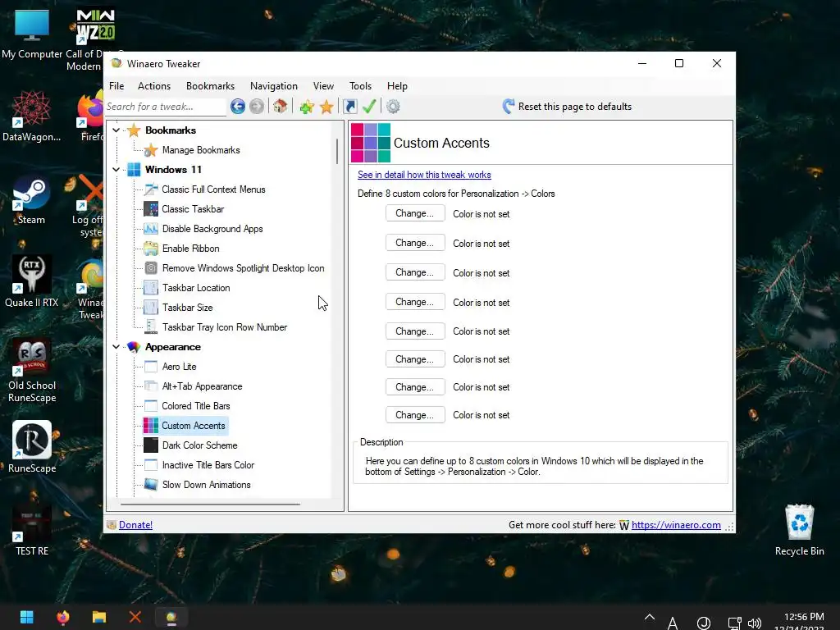Click the Remove Windows Spotlight Desktop Icon icon
The image size is (840, 630).
(151, 268)
